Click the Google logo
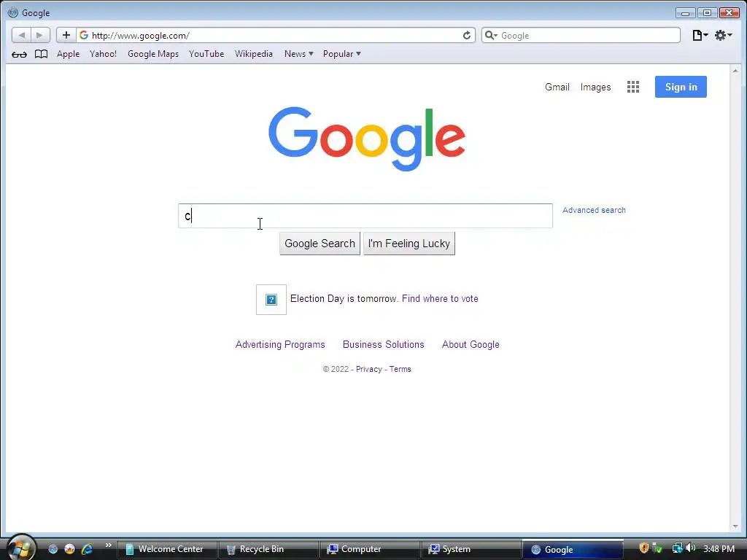 tap(367, 139)
